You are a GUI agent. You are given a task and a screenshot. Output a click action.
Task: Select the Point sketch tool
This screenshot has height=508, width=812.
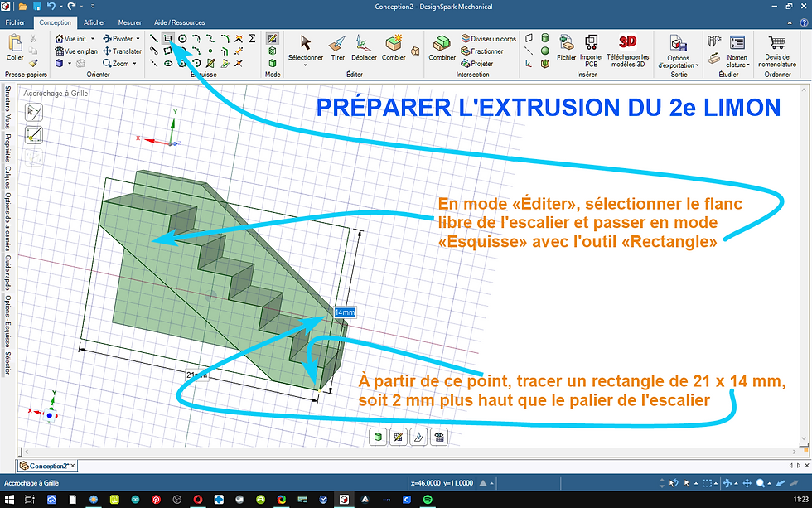click(x=210, y=51)
